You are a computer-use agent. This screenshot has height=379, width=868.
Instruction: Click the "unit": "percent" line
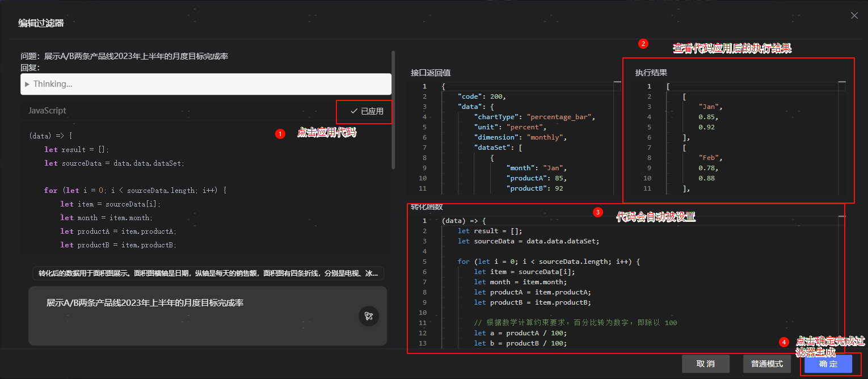[509, 127]
